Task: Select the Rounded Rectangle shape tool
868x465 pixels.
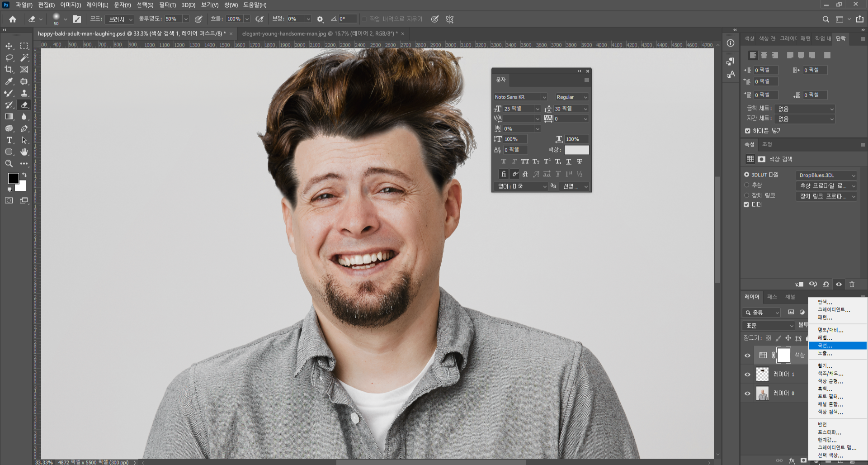Action: pos(9,152)
